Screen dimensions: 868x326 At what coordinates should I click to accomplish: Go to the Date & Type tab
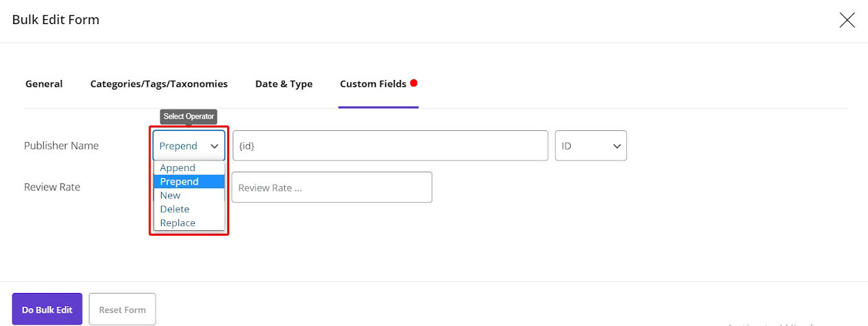pos(284,84)
